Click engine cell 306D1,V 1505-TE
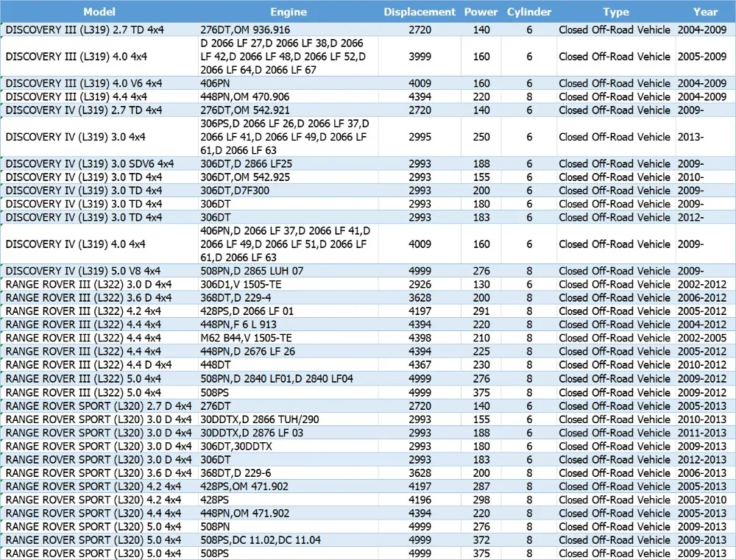 coord(289,285)
